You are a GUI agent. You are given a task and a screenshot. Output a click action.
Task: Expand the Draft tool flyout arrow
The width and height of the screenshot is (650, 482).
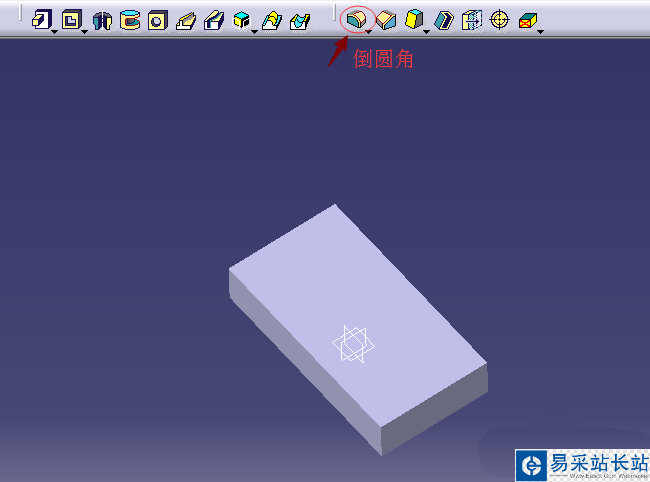pyautogui.click(x=426, y=32)
